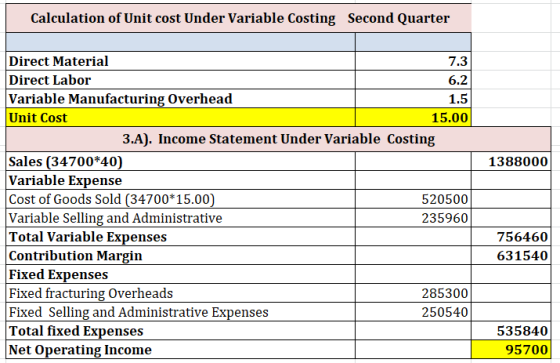The width and height of the screenshot is (560, 363).
Task: Select the title cell 'Calculation of Unit cost Under Variable Costing'
Action: [x=238, y=18]
